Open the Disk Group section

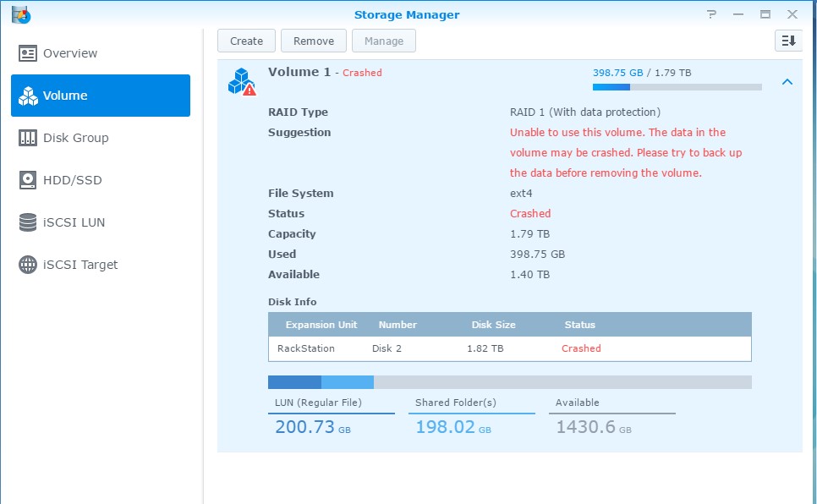coord(75,138)
